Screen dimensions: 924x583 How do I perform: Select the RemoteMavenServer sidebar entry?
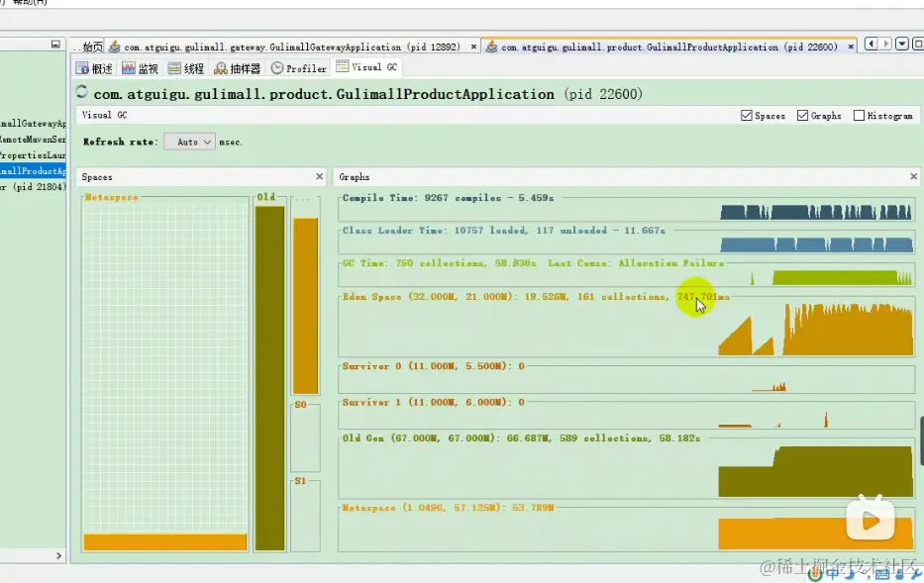tap(33, 139)
